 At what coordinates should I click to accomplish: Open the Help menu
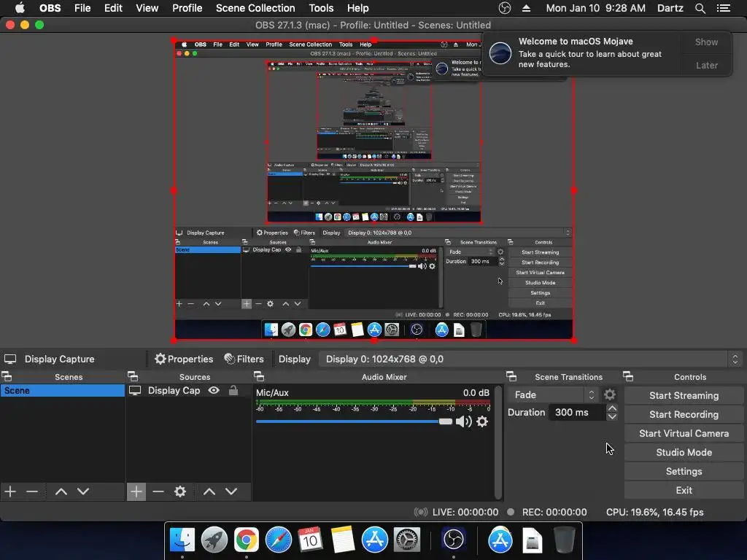[x=357, y=8]
